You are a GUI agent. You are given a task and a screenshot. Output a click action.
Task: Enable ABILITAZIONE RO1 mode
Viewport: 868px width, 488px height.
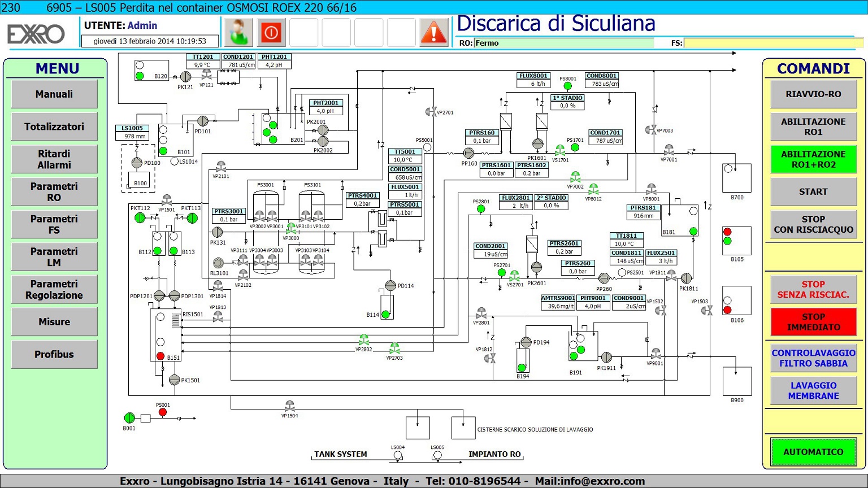(813, 127)
